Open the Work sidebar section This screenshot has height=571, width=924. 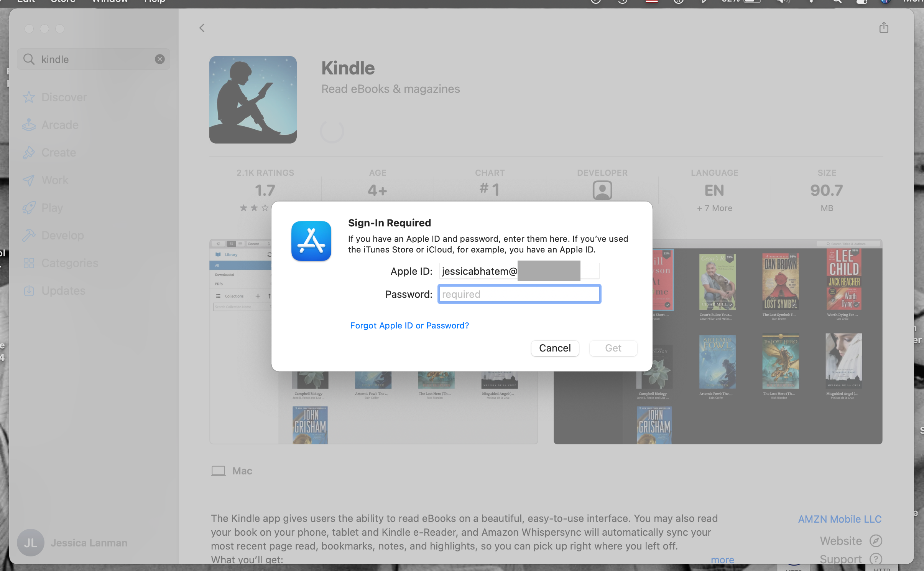pos(55,180)
